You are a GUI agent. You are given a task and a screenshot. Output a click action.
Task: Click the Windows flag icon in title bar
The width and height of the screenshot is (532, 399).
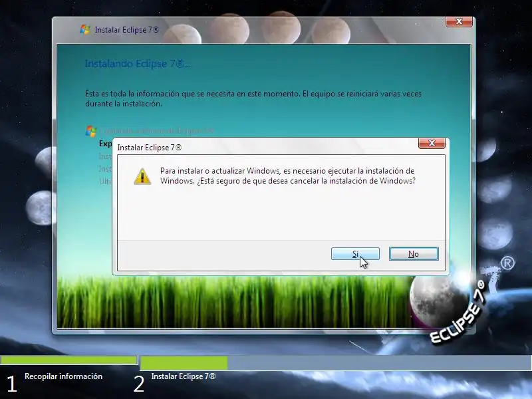[x=85, y=29]
